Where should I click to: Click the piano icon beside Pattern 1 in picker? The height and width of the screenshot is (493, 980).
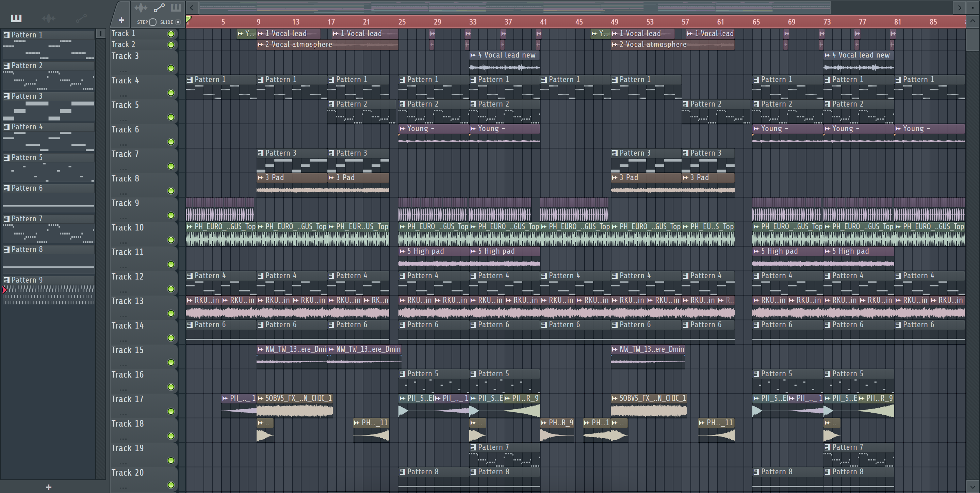pyautogui.click(x=6, y=35)
